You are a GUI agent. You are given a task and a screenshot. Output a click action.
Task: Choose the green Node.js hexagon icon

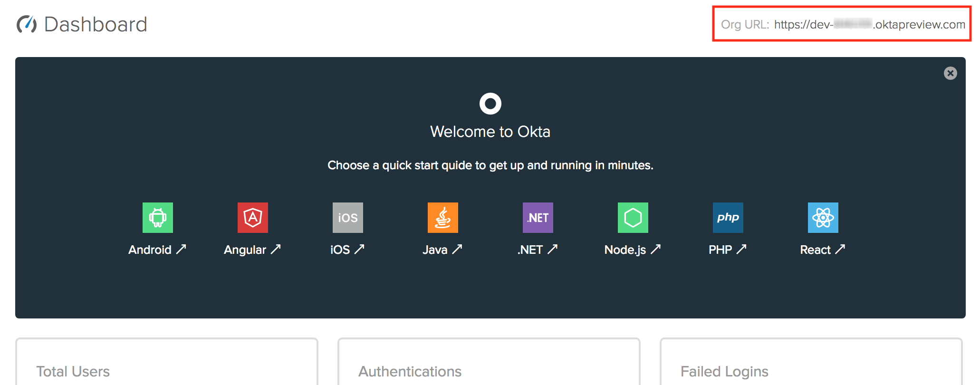pyautogui.click(x=633, y=218)
